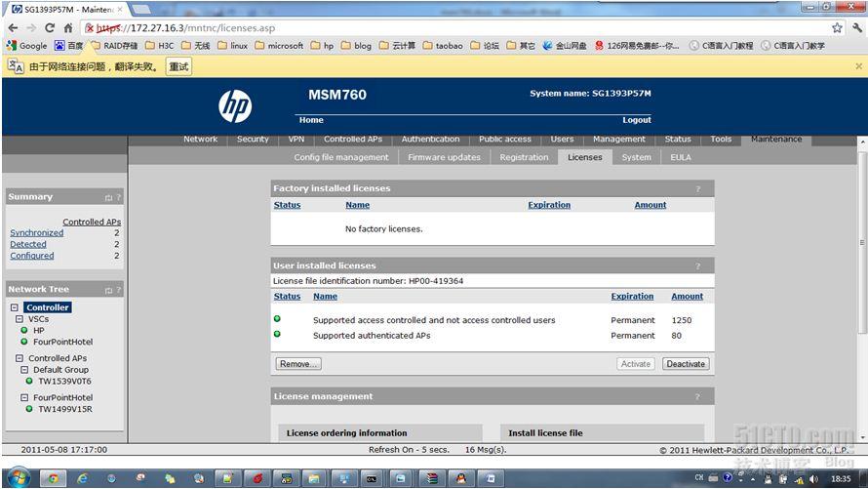Viewport: 868px width, 489px height.
Task: Click green status dot for HP VSC
Action: (x=23, y=330)
